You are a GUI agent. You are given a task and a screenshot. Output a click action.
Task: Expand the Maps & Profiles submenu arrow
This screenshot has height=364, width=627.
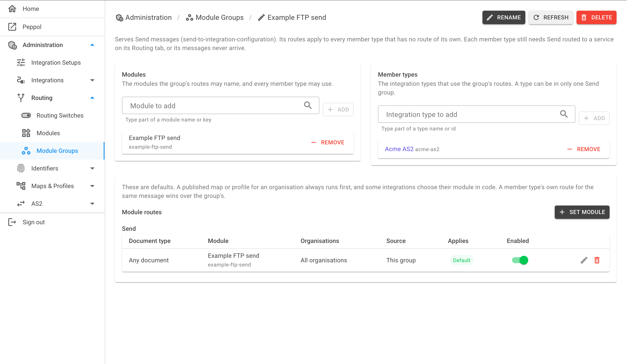[x=92, y=186]
